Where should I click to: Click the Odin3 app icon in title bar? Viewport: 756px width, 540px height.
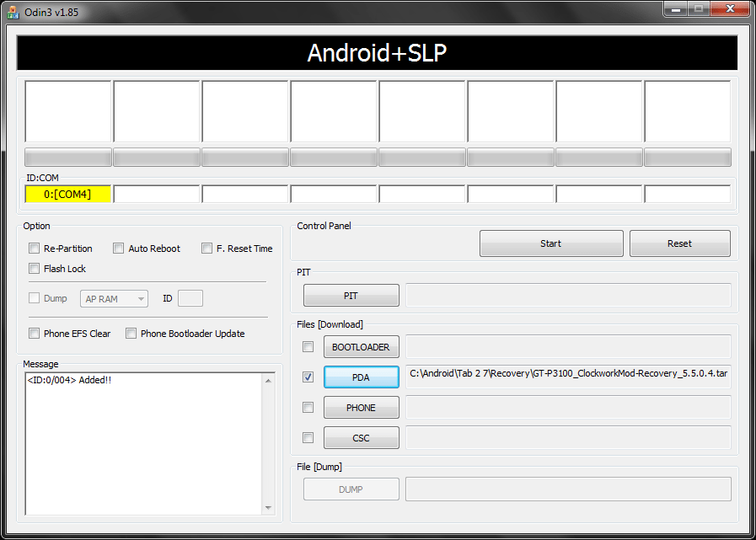13,12
